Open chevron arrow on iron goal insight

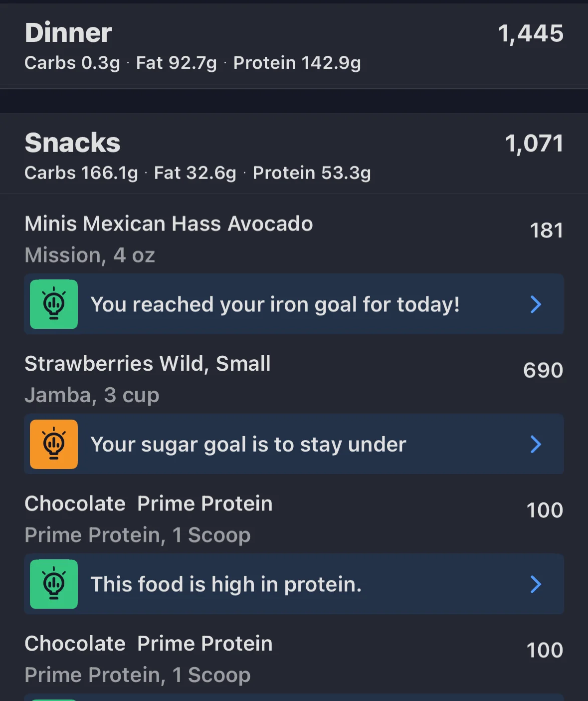tap(536, 304)
